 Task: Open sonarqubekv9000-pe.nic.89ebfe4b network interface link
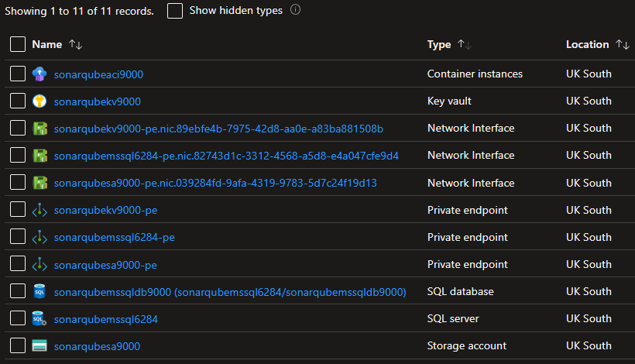click(x=218, y=129)
